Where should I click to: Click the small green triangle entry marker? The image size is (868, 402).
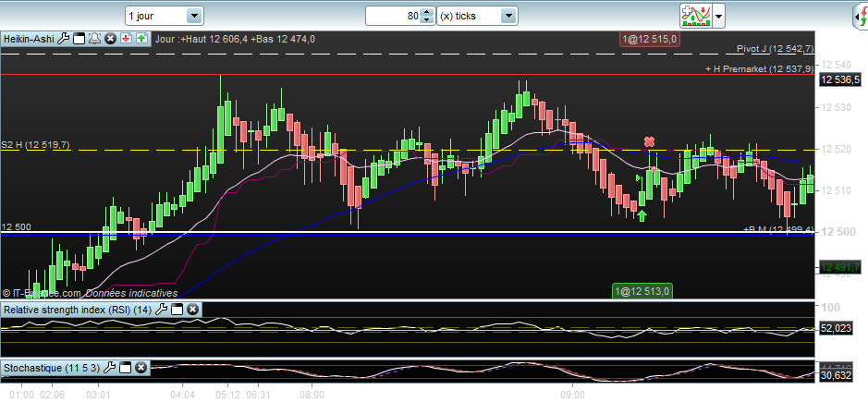pyautogui.click(x=638, y=177)
